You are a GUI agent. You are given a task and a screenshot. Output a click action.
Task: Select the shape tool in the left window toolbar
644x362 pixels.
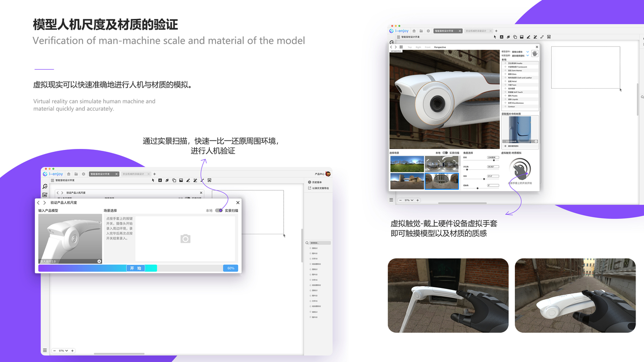(174, 180)
